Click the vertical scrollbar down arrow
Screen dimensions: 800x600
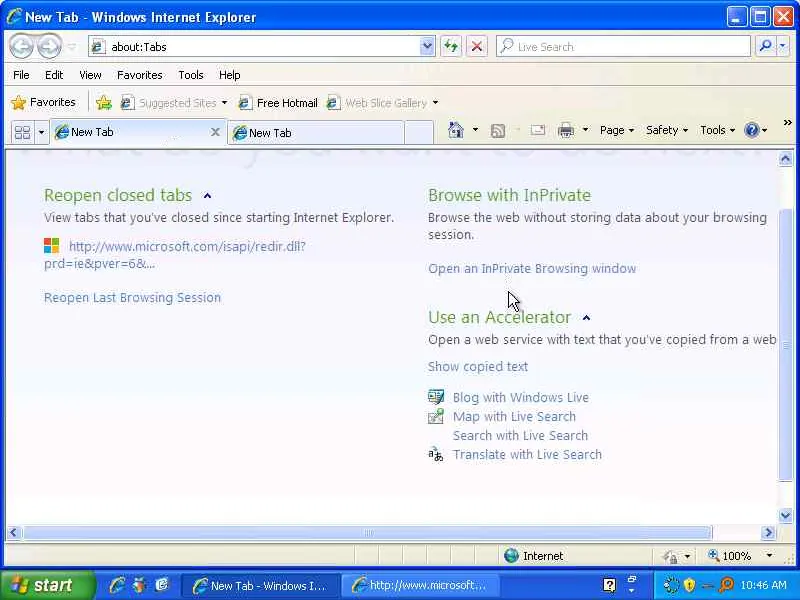pyautogui.click(x=785, y=515)
